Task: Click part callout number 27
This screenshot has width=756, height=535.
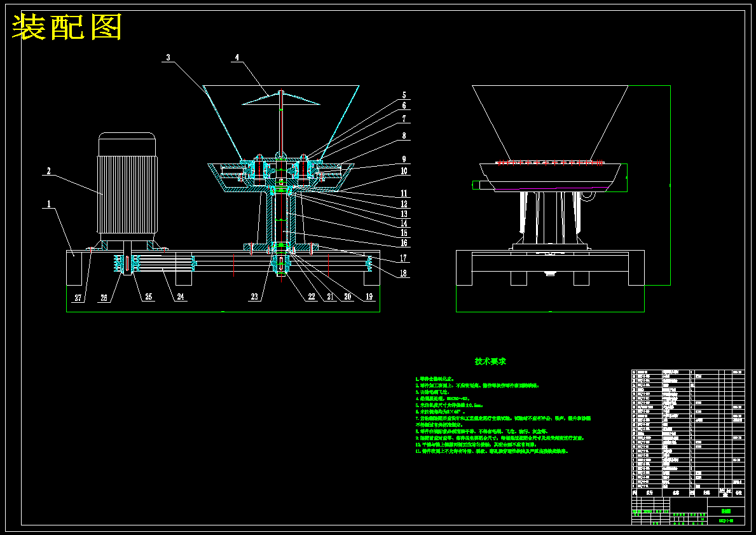Action: (78, 298)
